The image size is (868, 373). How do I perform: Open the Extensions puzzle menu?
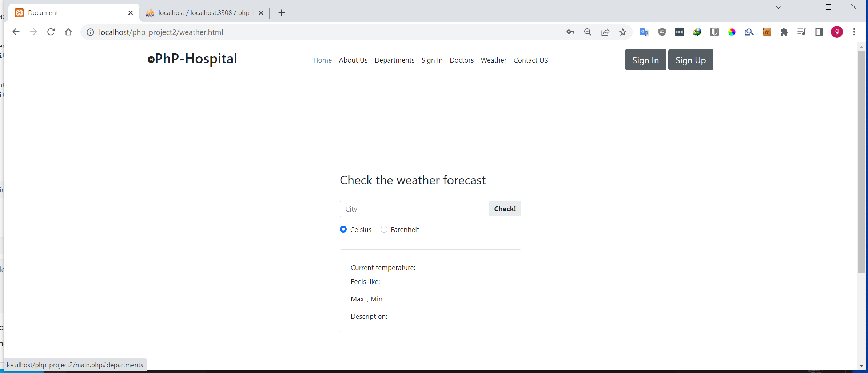coord(784,32)
